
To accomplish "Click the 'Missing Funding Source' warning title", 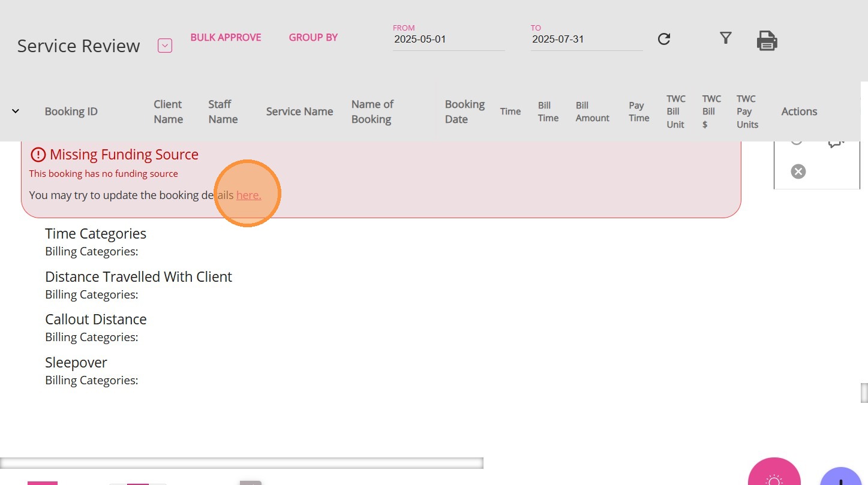I will tap(124, 155).
